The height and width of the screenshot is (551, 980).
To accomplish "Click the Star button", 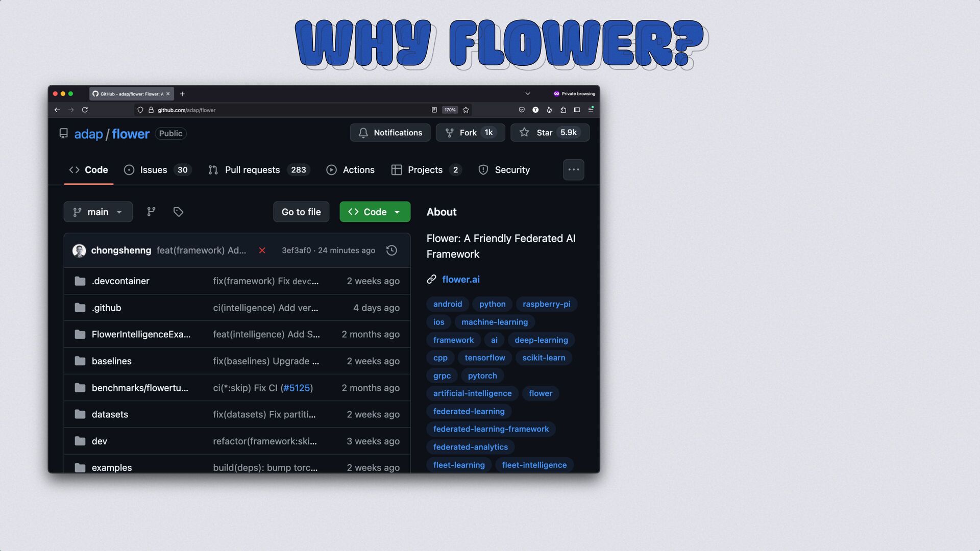I will (550, 133).
